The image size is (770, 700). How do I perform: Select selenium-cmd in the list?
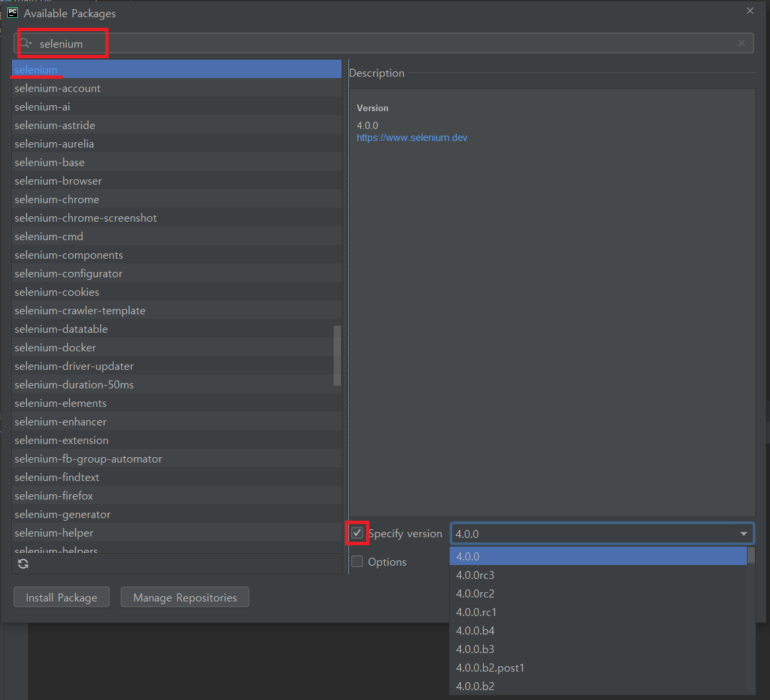(x=176, y=236)
